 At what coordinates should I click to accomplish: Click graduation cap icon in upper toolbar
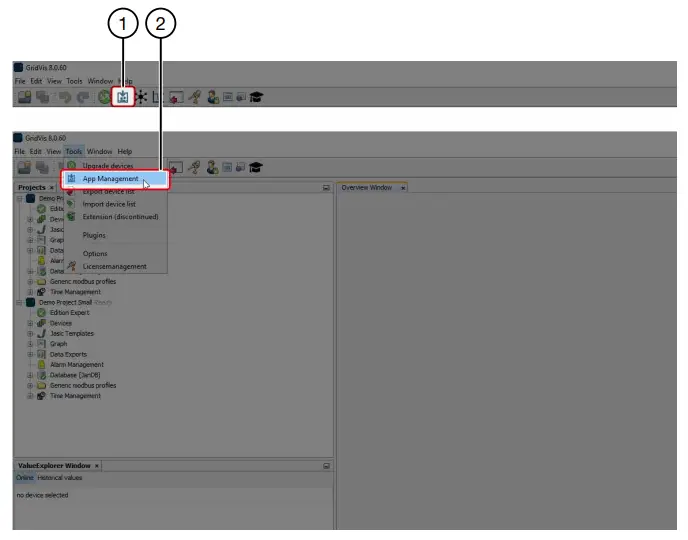coord(256,97)
